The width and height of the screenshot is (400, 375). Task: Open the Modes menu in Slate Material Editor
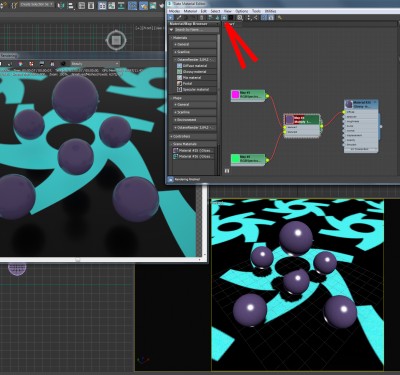[174, 11]
